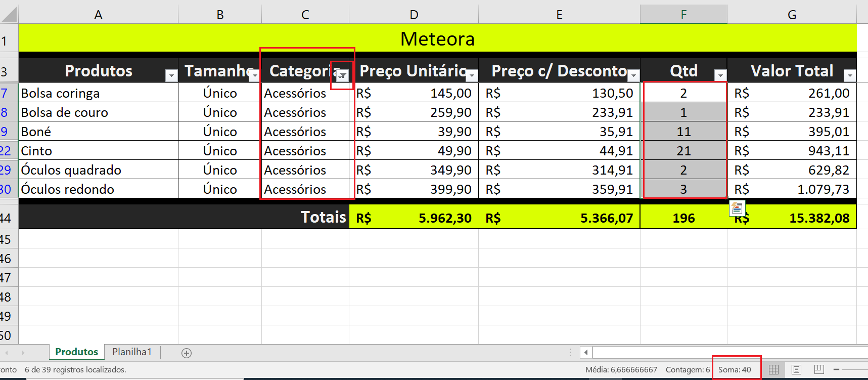Select column A header
The width and height of the screenshot is (868, 380).
[98, 15]
